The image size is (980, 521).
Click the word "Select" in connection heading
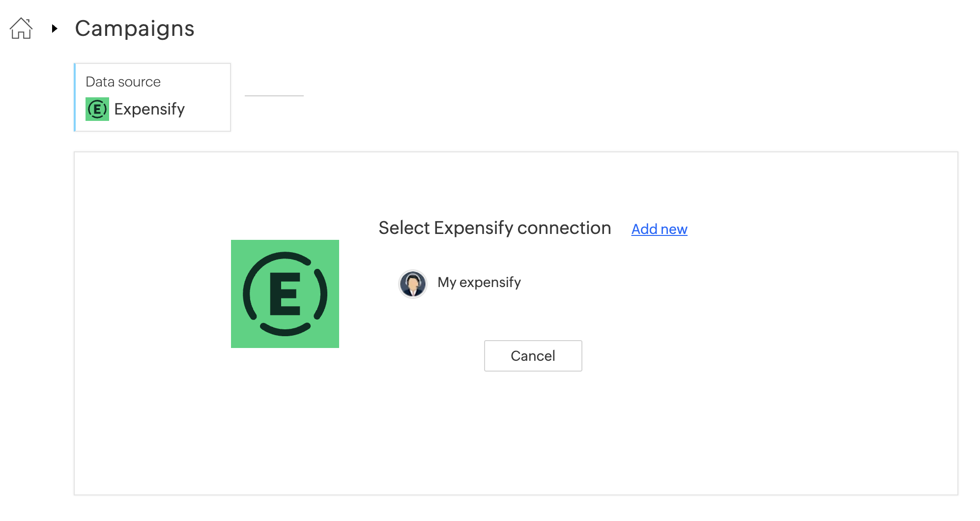click(x=404, y=228)
